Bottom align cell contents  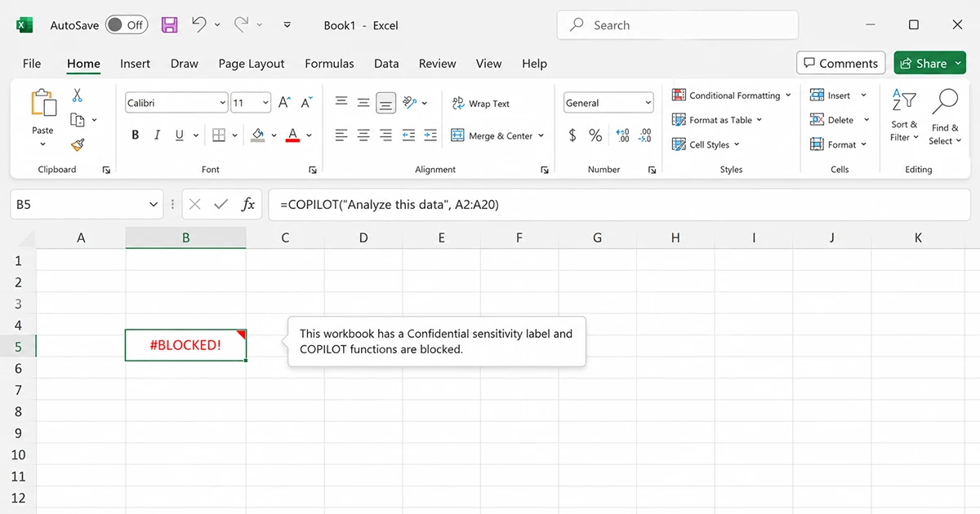(x=386, y=103)
